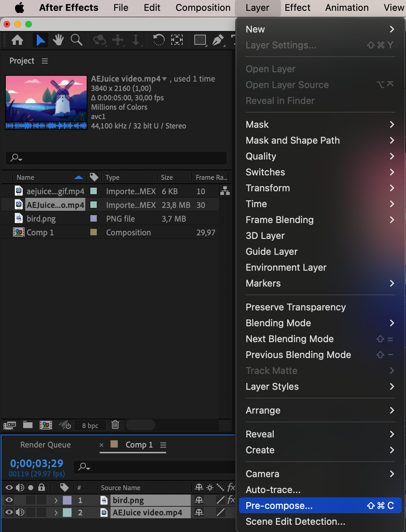
Task: Select the Pen tool
Action: coord(218,40)
